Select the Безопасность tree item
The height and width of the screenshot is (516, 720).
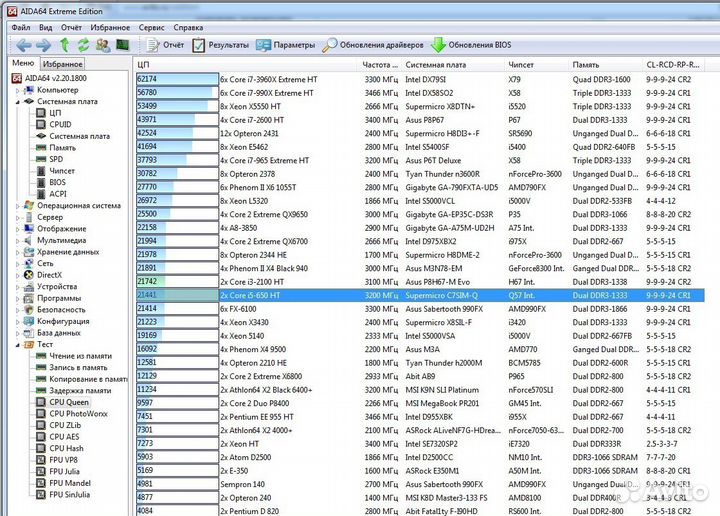pos(55,310)
